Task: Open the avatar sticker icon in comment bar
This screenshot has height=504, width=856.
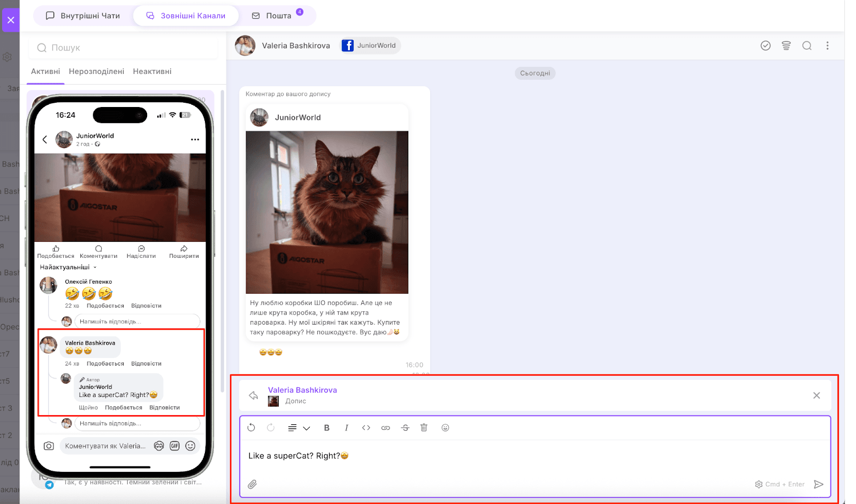Action: (159, 446)
